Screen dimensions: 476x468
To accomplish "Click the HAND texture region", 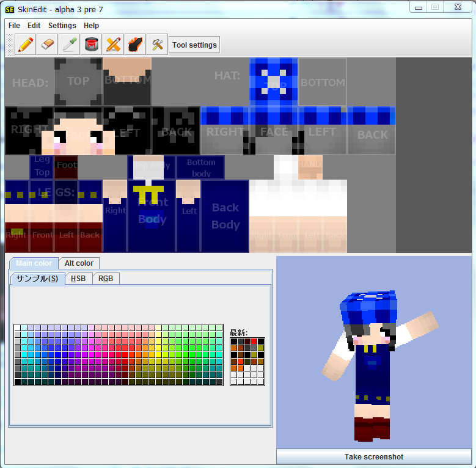I will 310,167.
